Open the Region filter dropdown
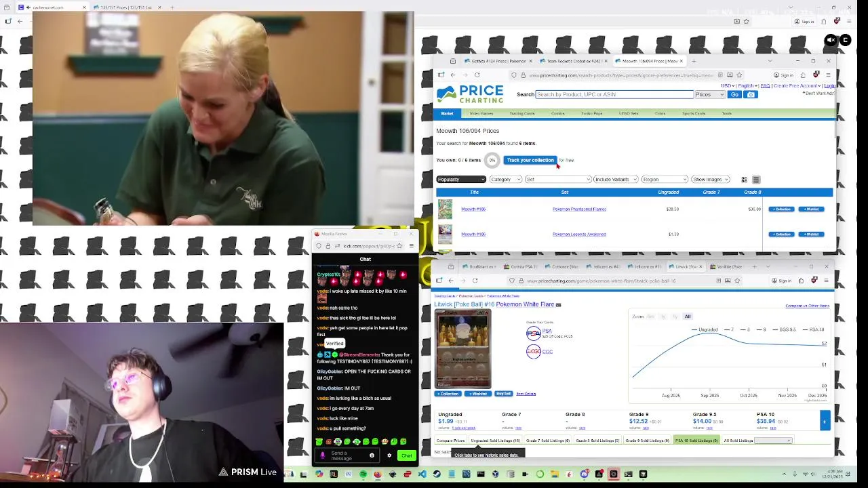 [665, 180]
